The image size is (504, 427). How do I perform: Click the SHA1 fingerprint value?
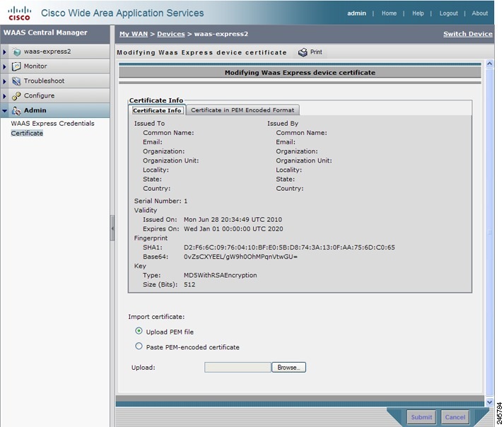click(289, 247)
